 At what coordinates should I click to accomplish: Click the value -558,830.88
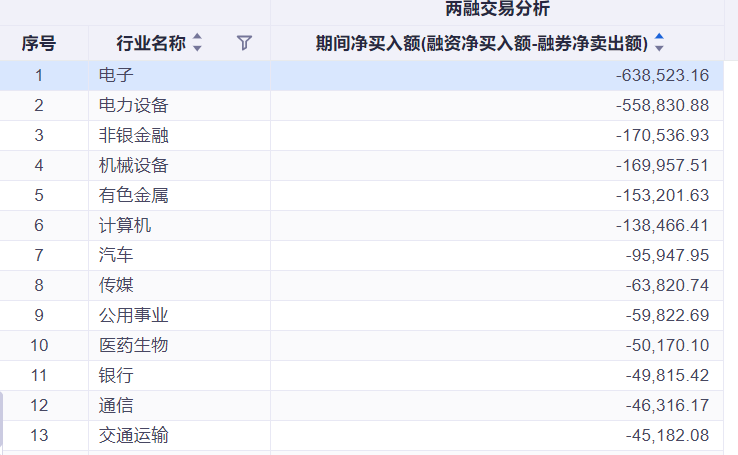pyautogui.click(x=662, y=105)
